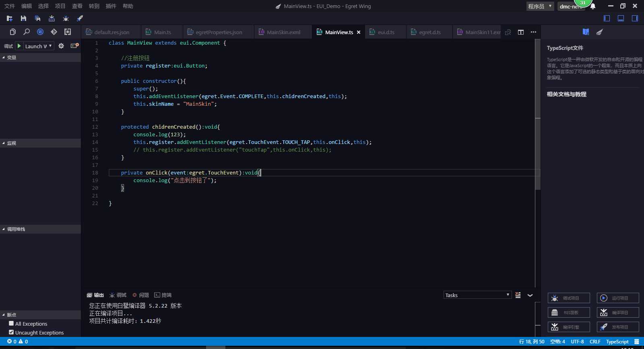Click the 运行项目 button
Screen dimensions: 644x349
(618, 298)
